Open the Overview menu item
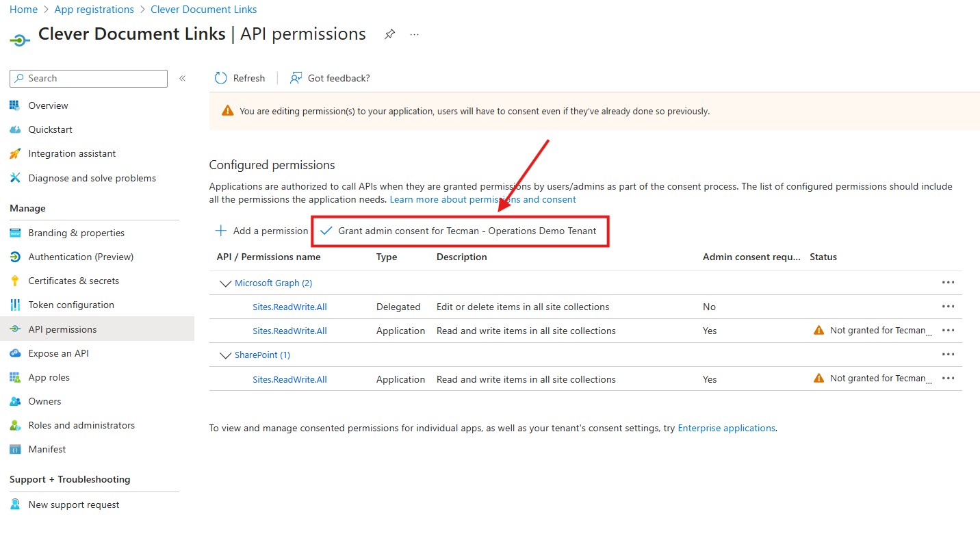Image resolution: width=980 pixels, height=536 pixels. coord(48,105)
